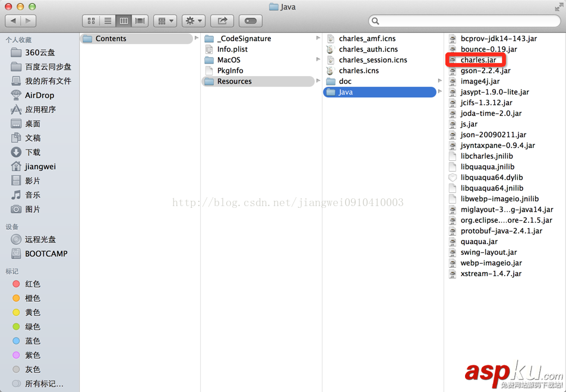Screen dimensions: 566x392
Task: Select the MacOS folder
Action: pyautogui.click(x=258, y=60)
